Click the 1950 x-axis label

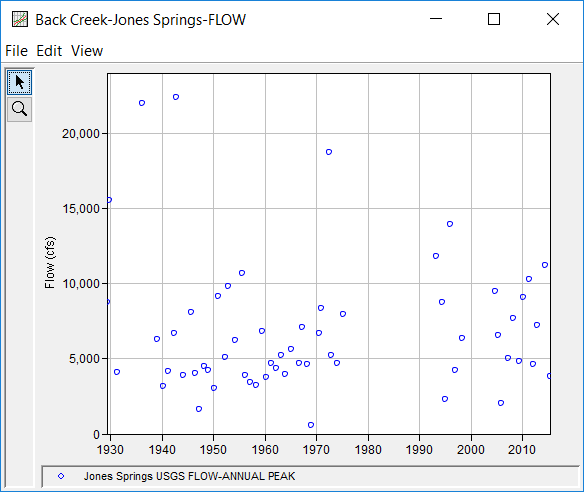213,450
